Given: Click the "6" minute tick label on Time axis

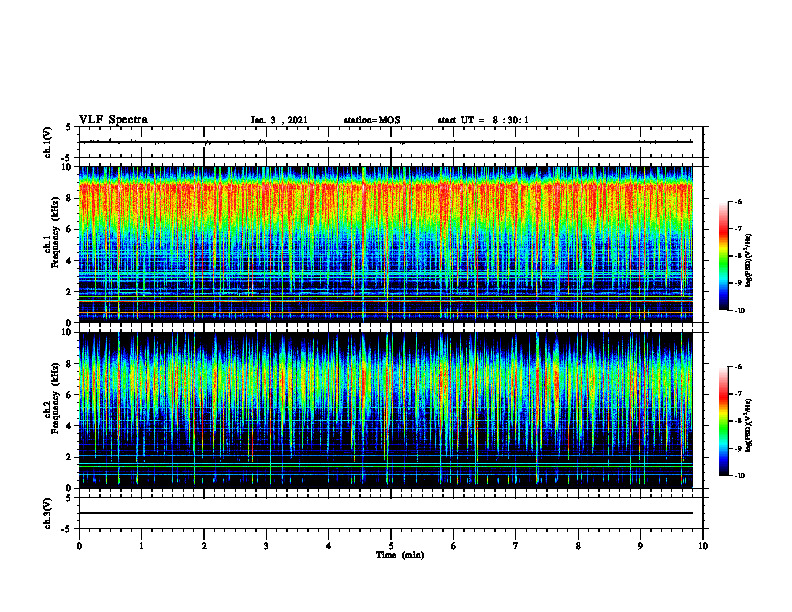Looking at the screenshot, I should point(454,546).
